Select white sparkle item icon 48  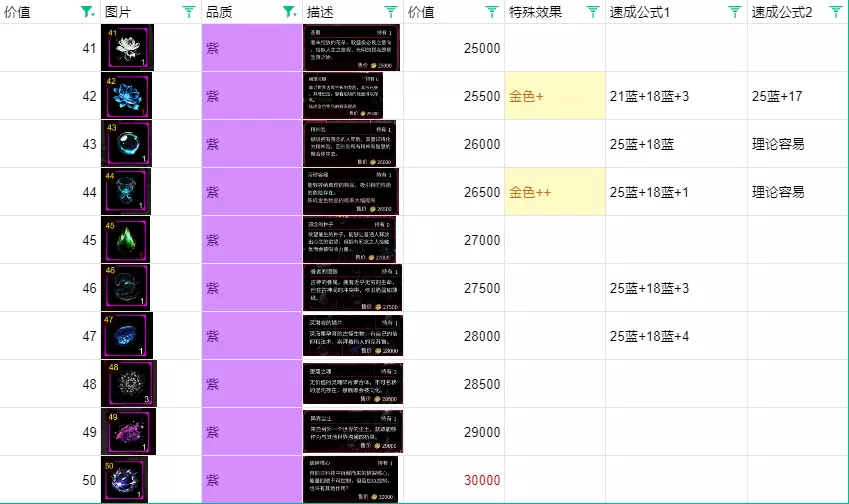(129, 383)
